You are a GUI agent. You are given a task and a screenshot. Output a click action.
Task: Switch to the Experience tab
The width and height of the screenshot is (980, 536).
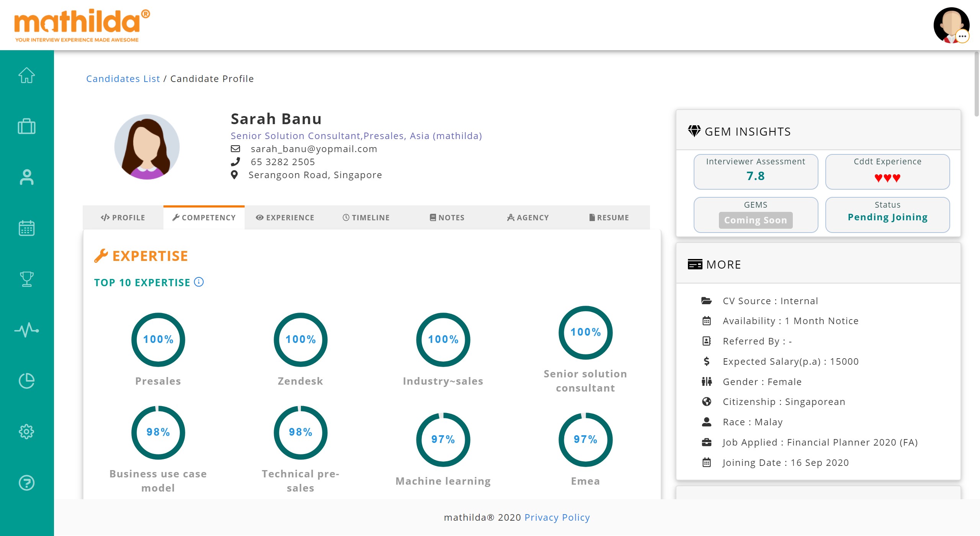(x=285, y=218)
